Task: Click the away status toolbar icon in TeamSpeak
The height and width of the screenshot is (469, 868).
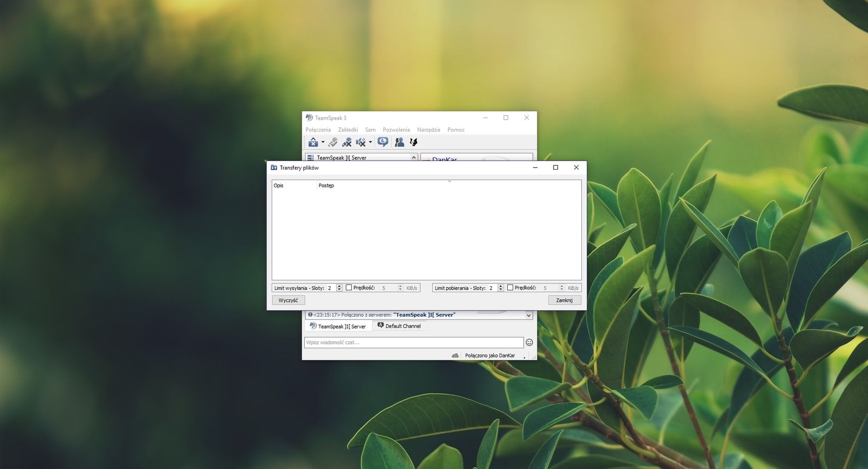Action: [313, 142]
